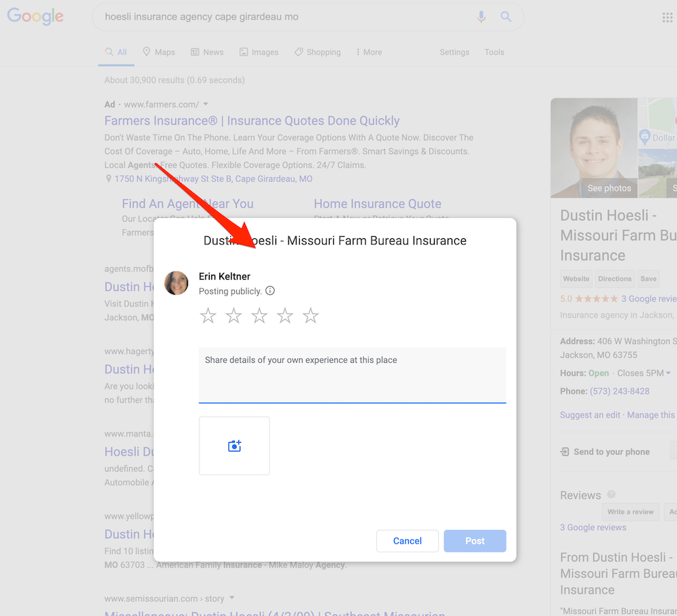The width and height of the screenshot is (677, 616).
Task: Click the 3 Google reviews link under Reviews
Action: pos(593,527)
